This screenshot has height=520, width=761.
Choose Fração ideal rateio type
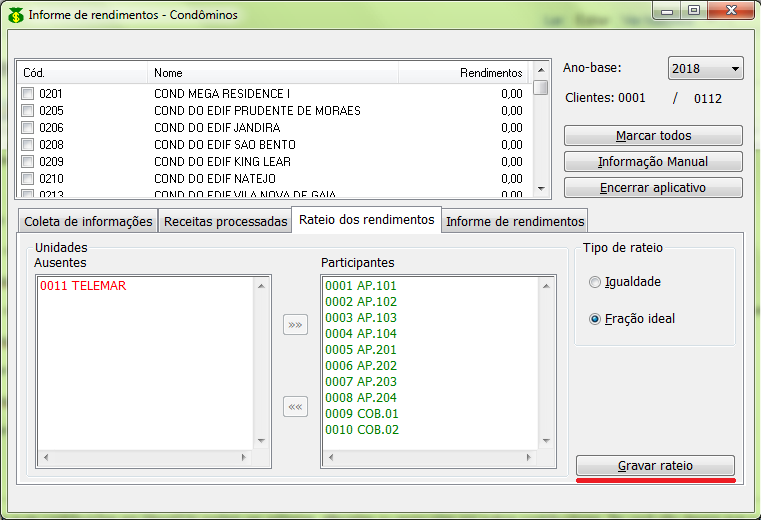(x=596, y=319)
